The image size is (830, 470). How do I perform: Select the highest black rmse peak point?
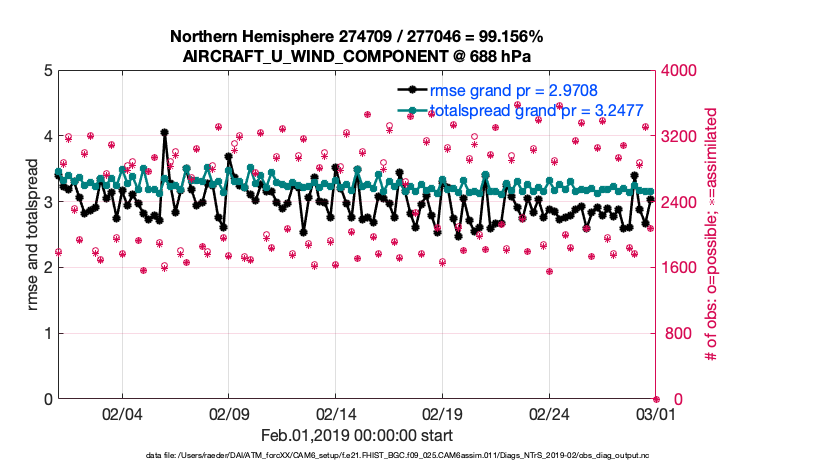pos(164,132)
